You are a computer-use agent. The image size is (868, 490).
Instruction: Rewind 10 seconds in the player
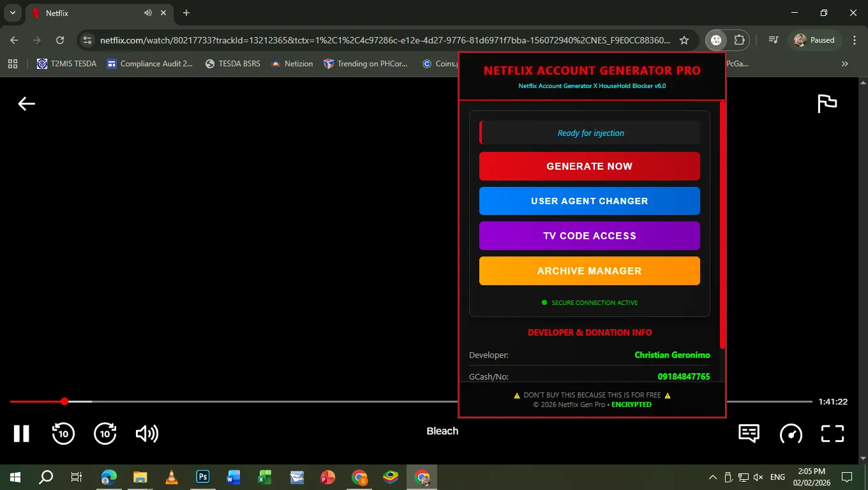pos(63,434)
